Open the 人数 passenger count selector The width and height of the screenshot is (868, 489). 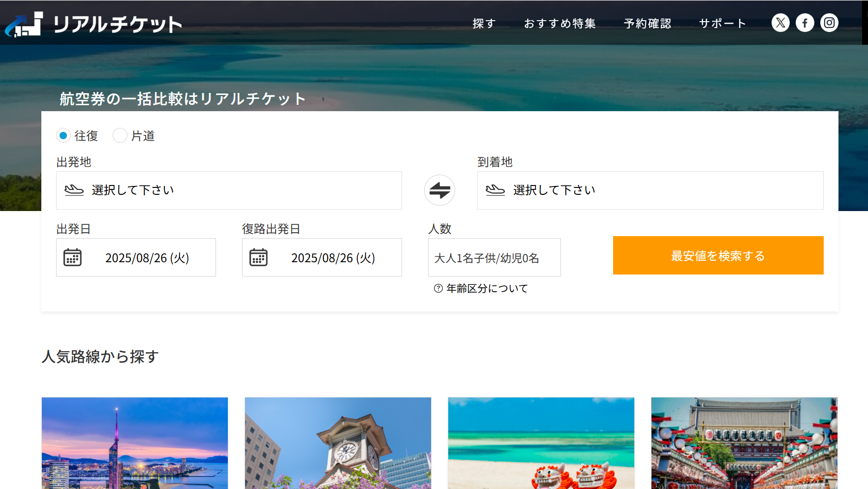coord(494,257)
